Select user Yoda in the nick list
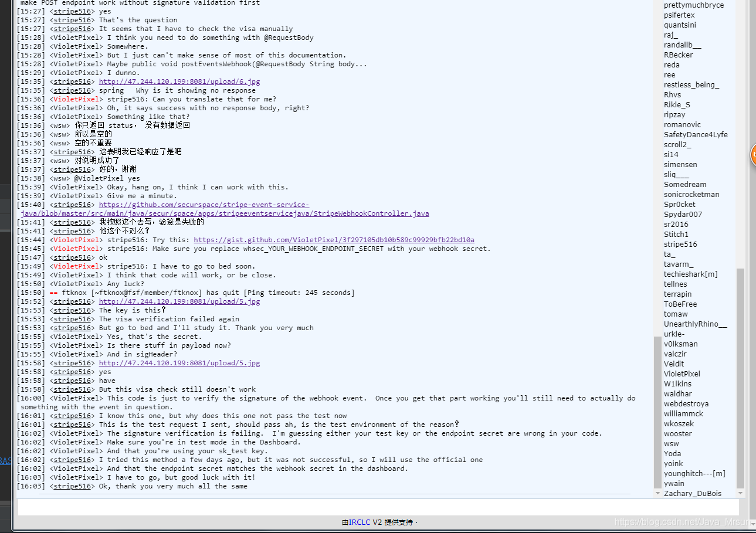The width and height of the screenshot is (756, 533). 673,454
